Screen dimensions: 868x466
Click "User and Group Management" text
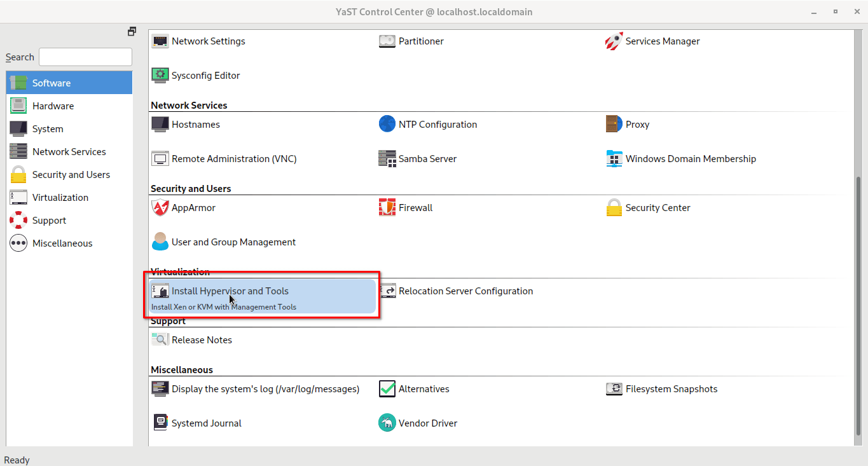(x=233, y=242)
